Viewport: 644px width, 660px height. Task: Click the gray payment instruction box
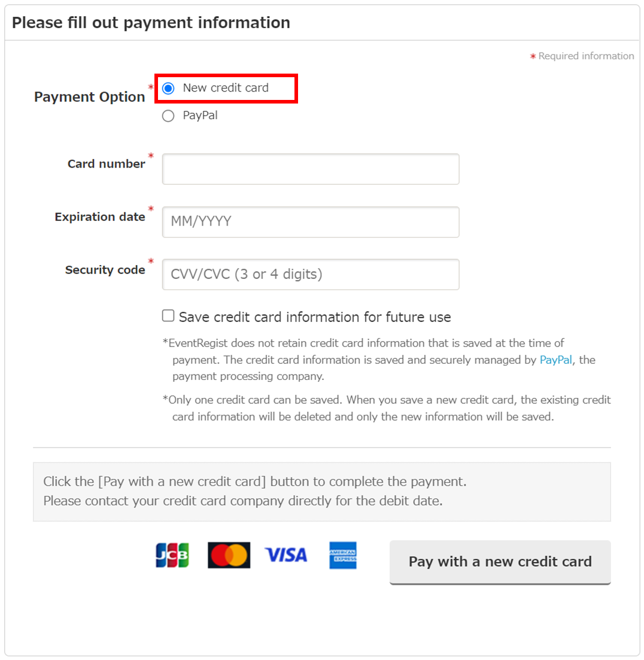322,492
